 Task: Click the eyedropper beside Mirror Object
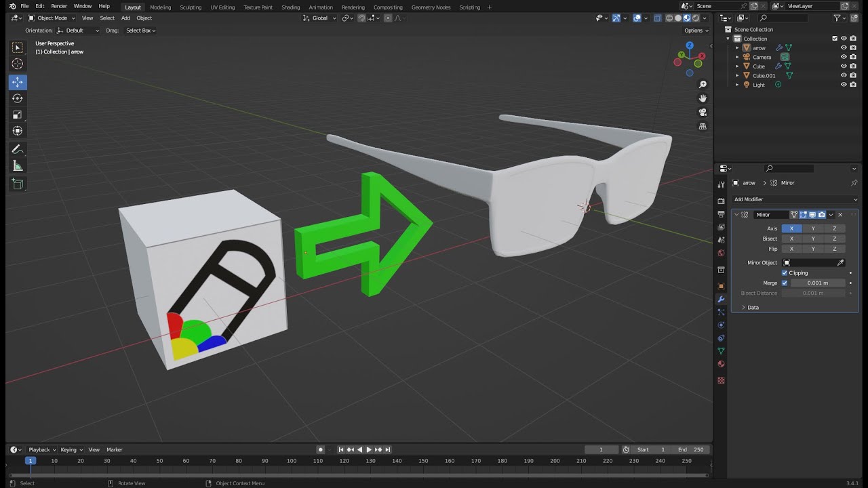point(841,263)
